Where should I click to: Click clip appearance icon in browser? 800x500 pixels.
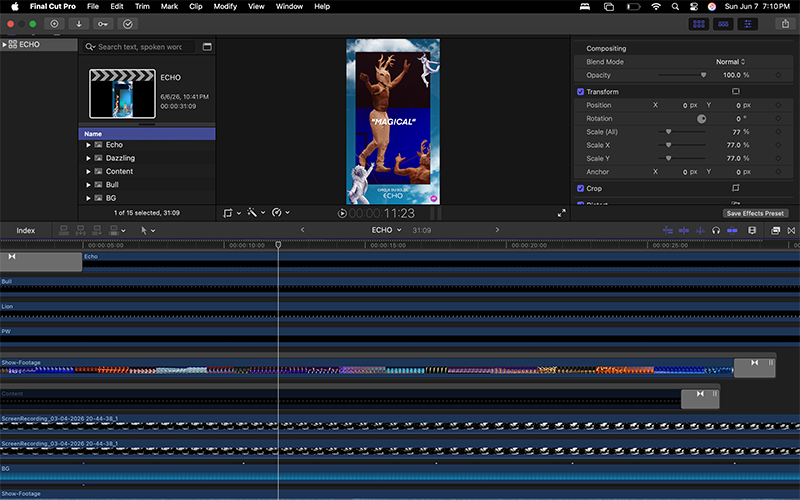tap(207, 46)
